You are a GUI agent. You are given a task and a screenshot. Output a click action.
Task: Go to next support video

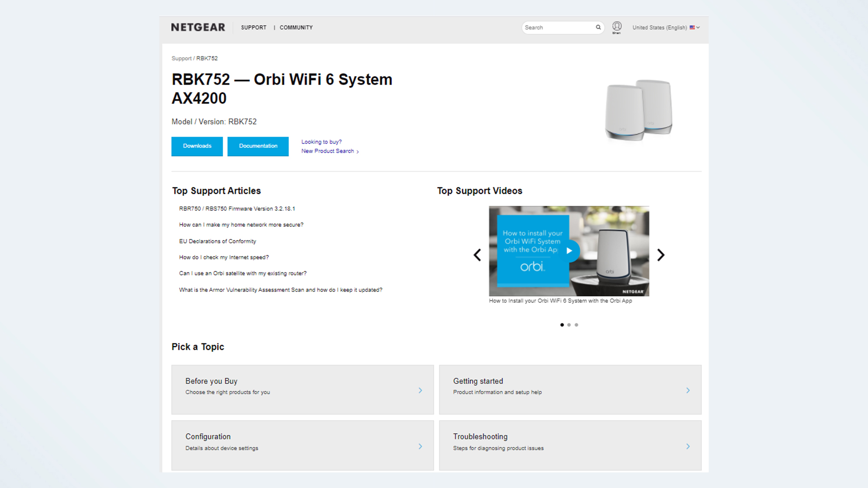point(661,255)
